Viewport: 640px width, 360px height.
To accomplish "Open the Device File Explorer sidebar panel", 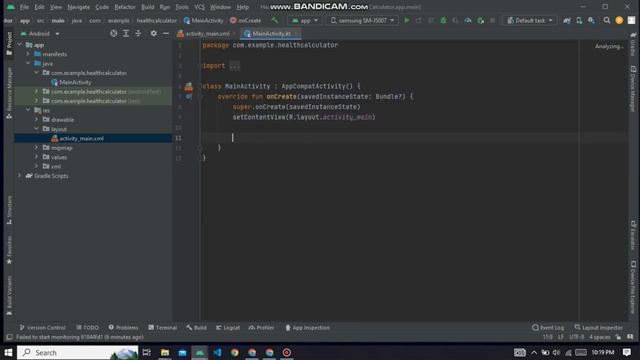I will pos(633,287).
